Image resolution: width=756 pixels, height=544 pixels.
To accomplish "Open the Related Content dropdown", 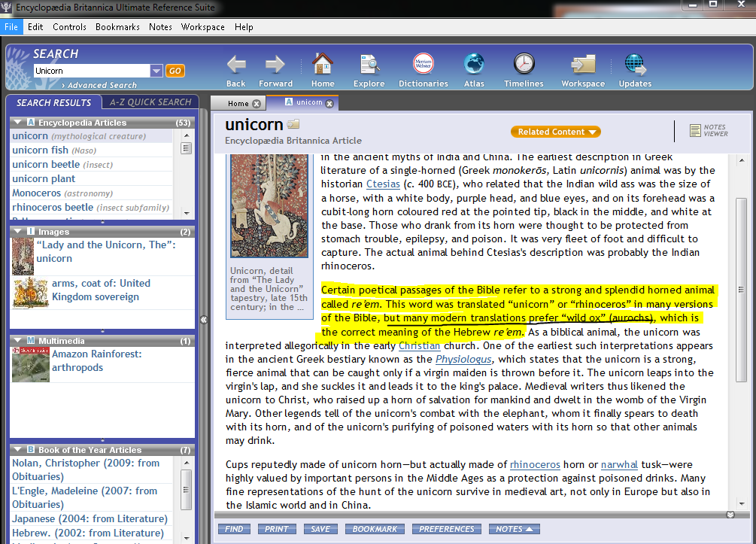I will [556, 132].
